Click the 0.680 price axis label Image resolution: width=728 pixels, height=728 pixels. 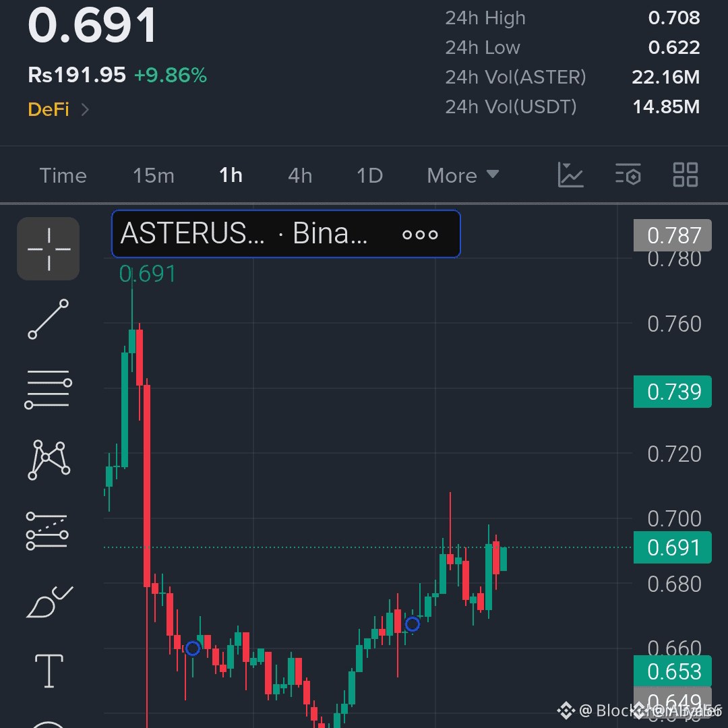click(x=674, y=584)
